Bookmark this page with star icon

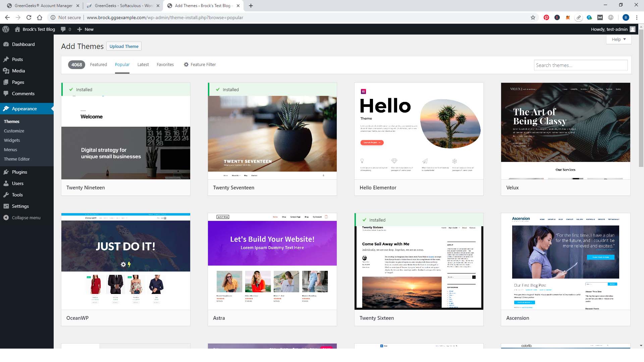533,17
